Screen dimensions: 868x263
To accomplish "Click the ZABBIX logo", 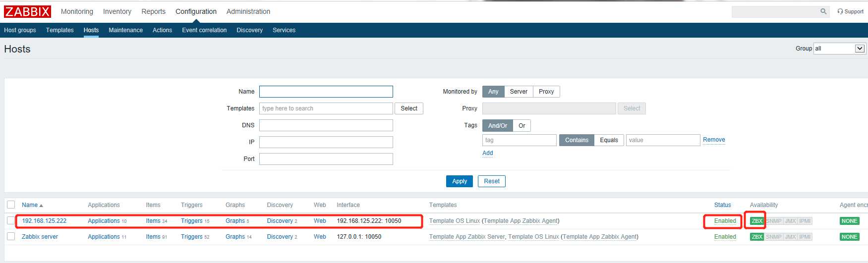I will (x=27, y=11).
